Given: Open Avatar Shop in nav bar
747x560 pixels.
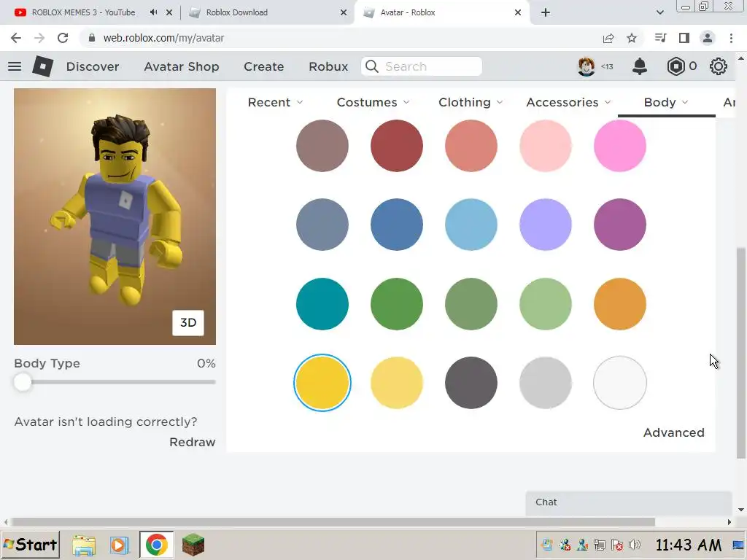Looking at the screenshot, I should tap(182, 66).
